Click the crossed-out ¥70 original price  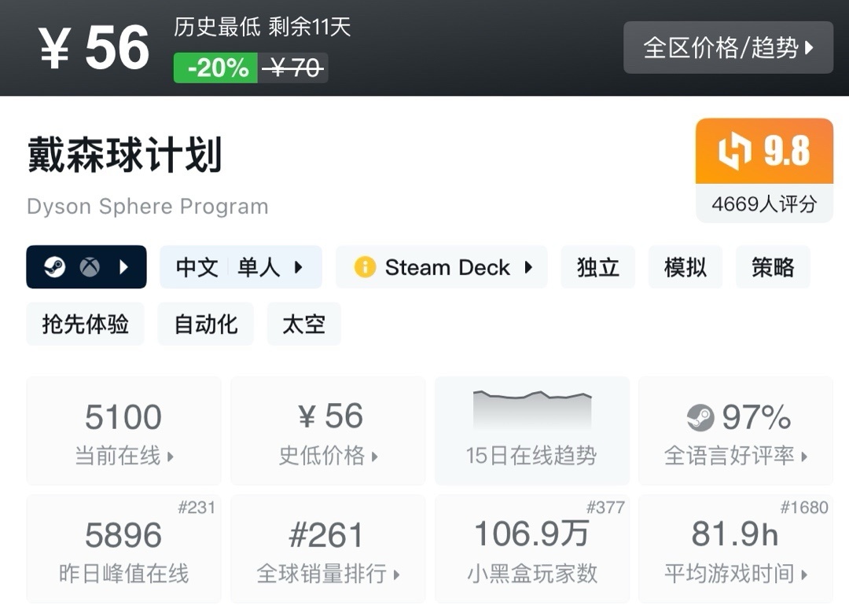[x=293, y=68]
